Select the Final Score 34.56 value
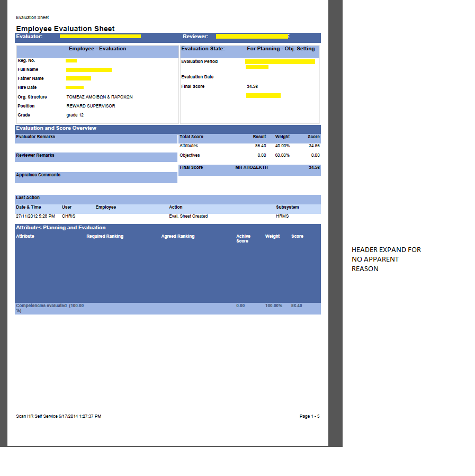 [x=252, y=86]
